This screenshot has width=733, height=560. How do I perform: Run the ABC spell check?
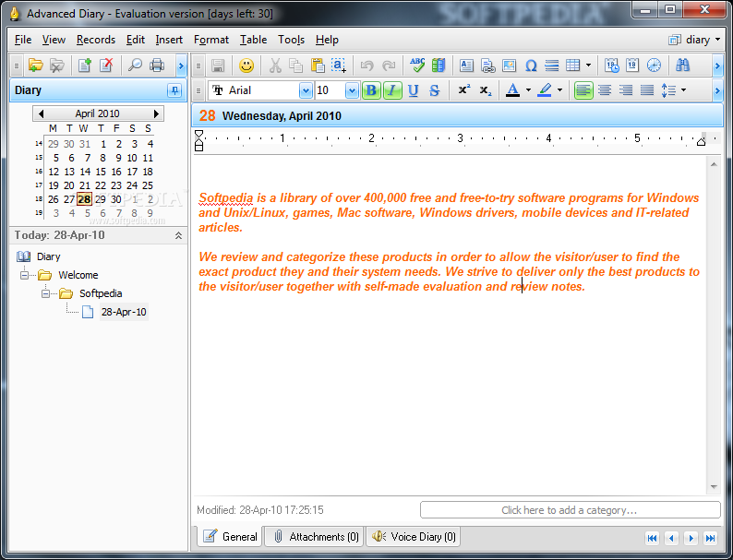(x=417, y=65)
